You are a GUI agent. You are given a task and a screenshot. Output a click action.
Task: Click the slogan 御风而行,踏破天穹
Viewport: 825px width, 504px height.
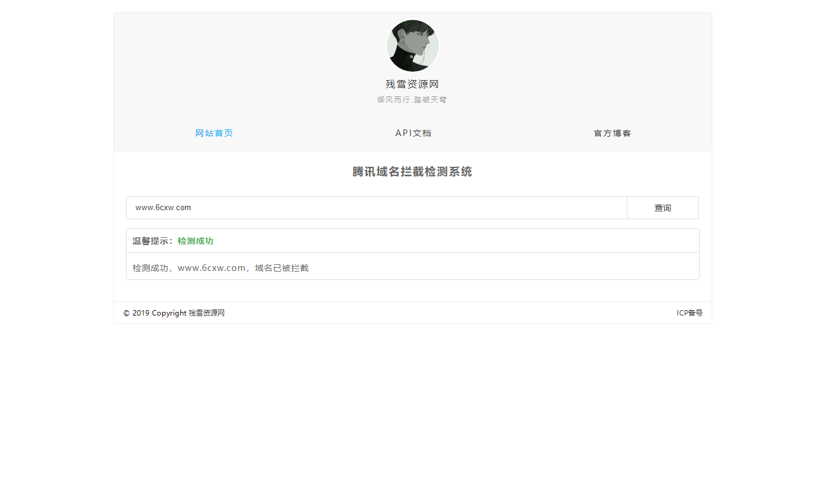(x=412, y=100)
